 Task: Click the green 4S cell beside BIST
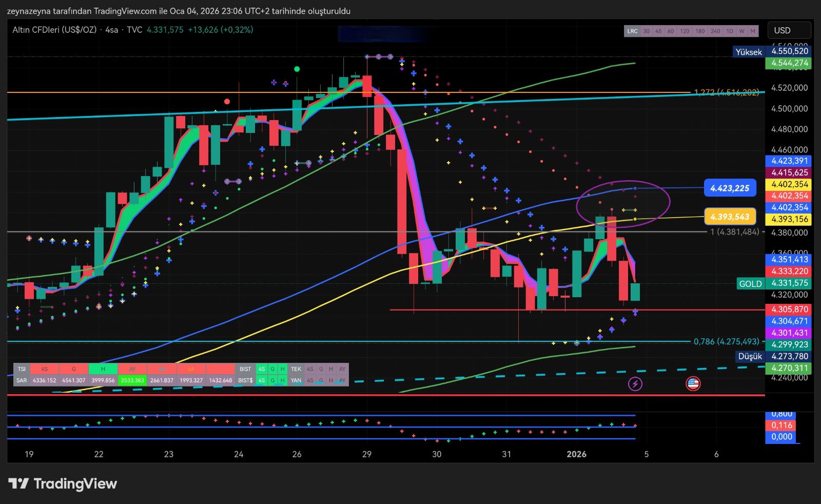pos(262,369)
